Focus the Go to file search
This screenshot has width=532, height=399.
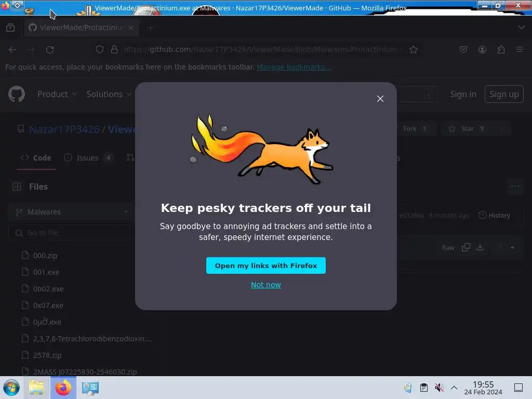pyautogui.click(x=72, y=233)
